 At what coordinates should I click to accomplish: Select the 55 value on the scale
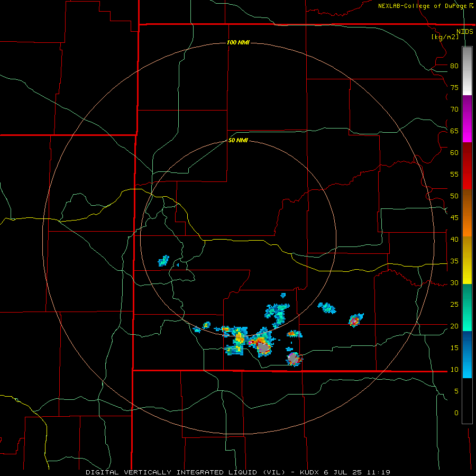click(x=454, y=174)
